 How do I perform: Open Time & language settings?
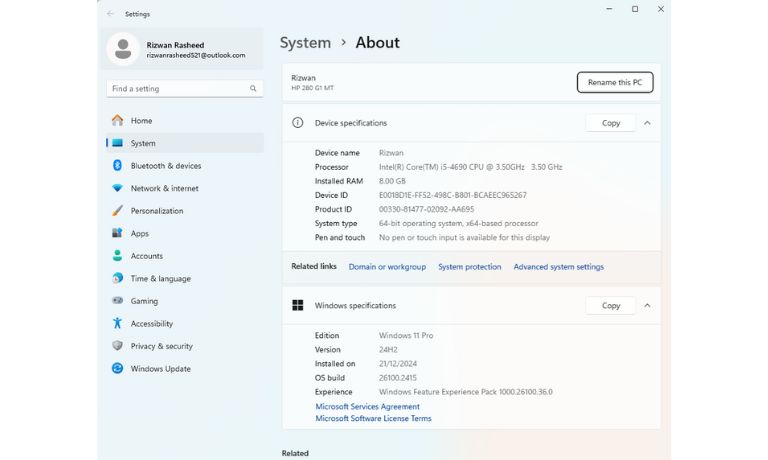tap(160, 279)
